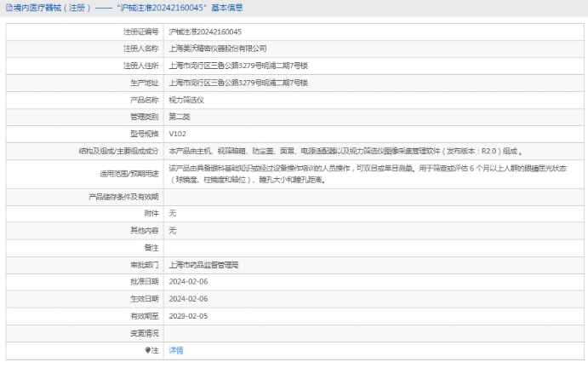The width and height of the screenshot is (588, 368).
Task: Select expiry date 2029-02-05
Action: click(188, 316)
